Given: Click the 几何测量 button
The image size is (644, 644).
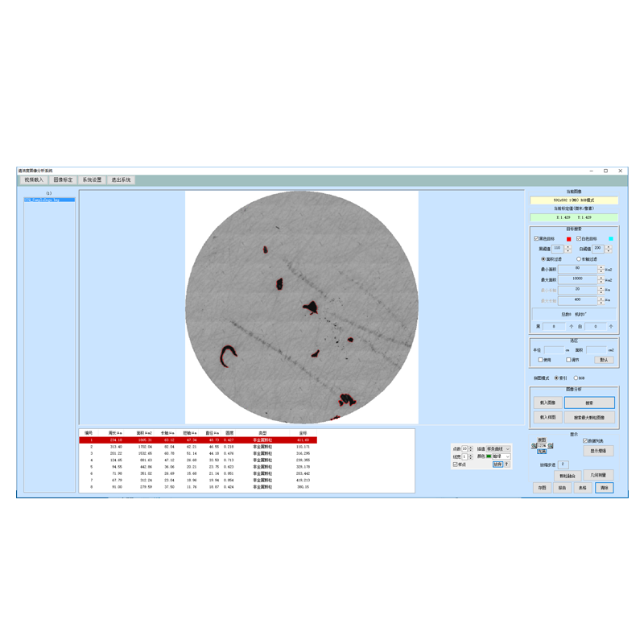Looking at the screenshot, I should (598, 475).
